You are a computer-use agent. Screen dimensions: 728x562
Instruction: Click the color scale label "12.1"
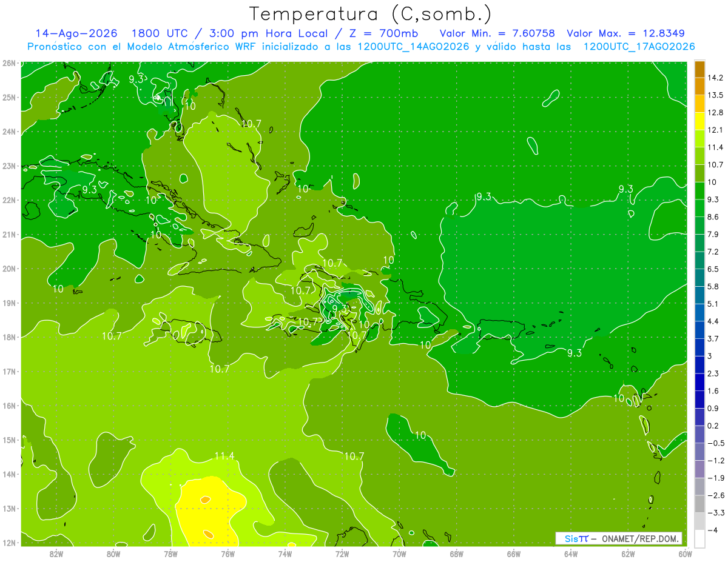pos(716,130)
